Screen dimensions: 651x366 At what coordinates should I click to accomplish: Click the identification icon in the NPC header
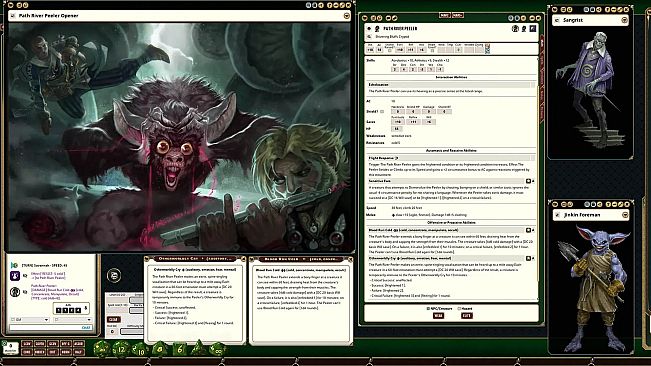[x=515, y=29]
